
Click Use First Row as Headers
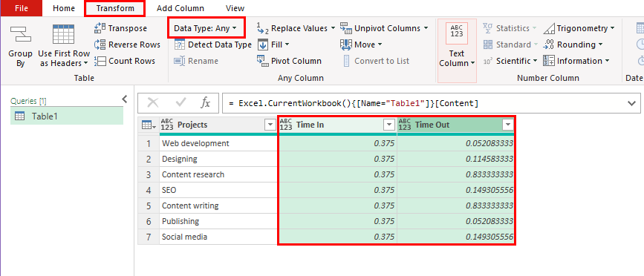pyautogui.click(x=64, y=45)
